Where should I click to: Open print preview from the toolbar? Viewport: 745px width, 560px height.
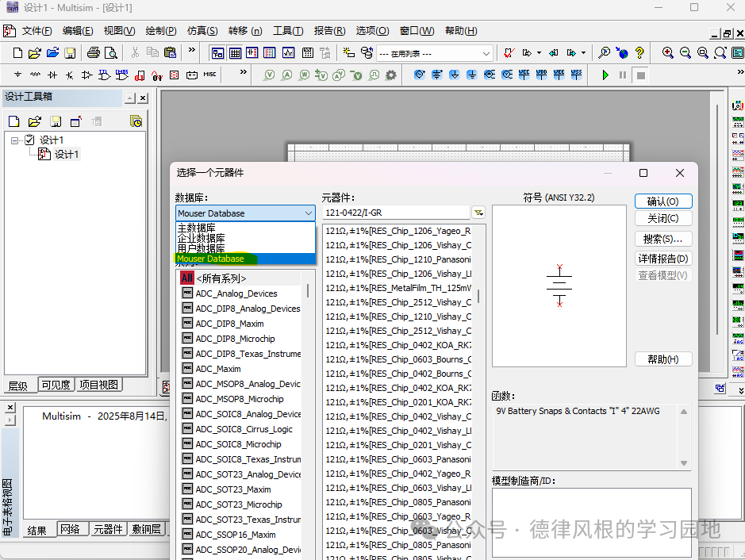point(111,52)
